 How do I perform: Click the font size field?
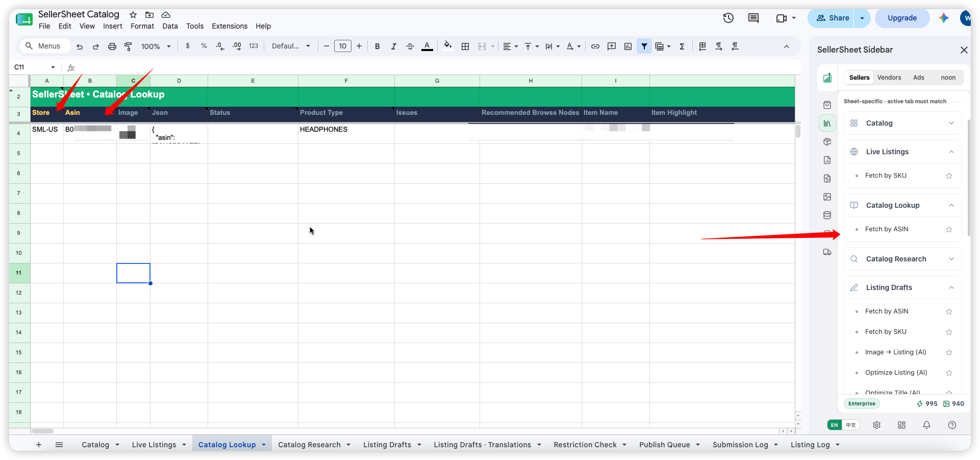pos(343,46)
